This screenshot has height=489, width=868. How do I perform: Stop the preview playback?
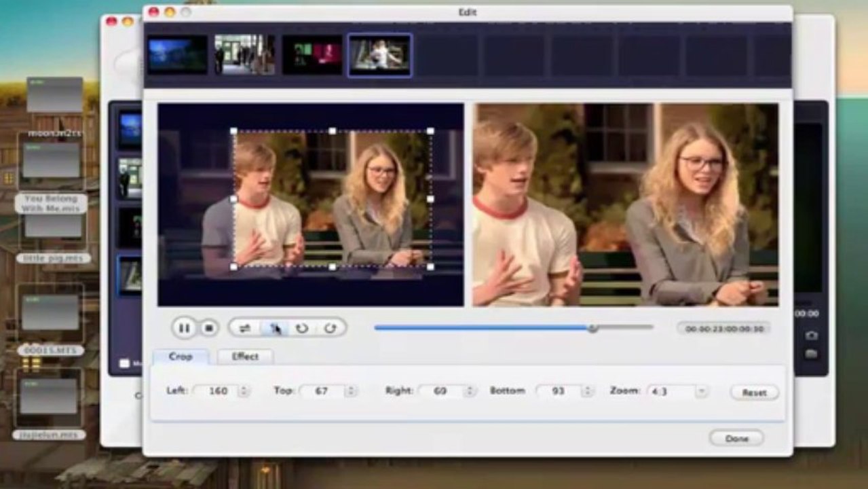pos(209,328)
